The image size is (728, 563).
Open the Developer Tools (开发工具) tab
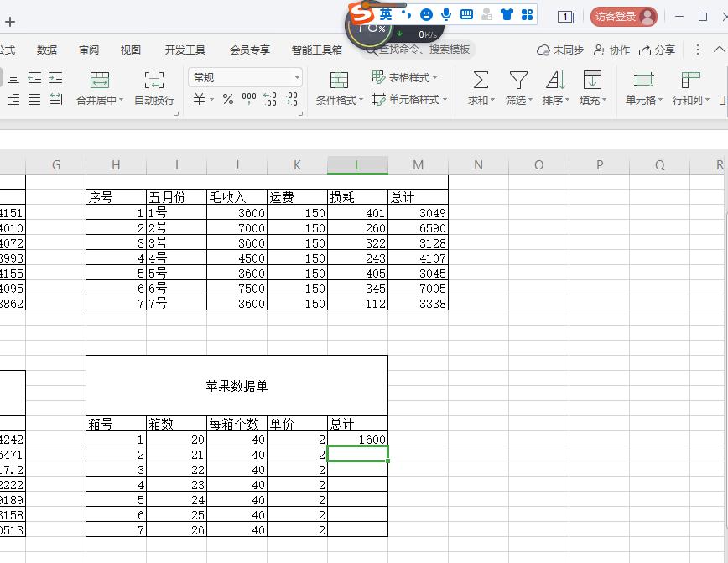tap(185, 50)
